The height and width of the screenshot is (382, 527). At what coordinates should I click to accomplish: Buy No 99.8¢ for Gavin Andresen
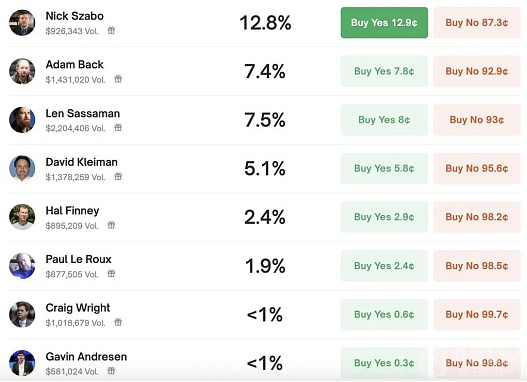(x=477, y=363)
